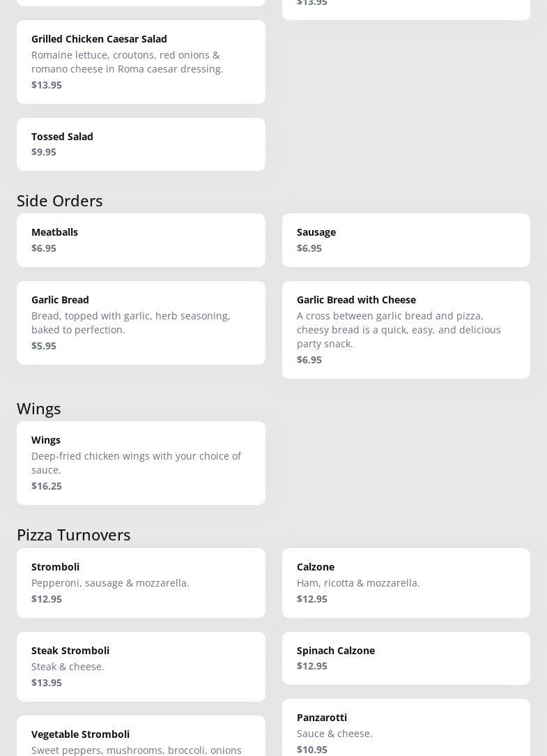The image size is (547, 756).
Task: Click the Wings section heading
Action: click(38, 409)
